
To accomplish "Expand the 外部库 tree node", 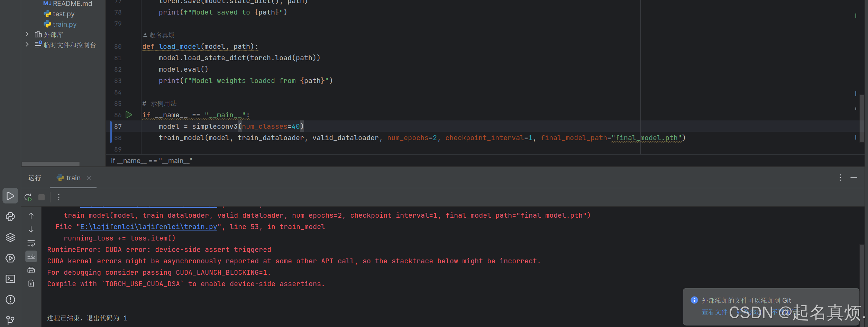I will click(27, 34).
